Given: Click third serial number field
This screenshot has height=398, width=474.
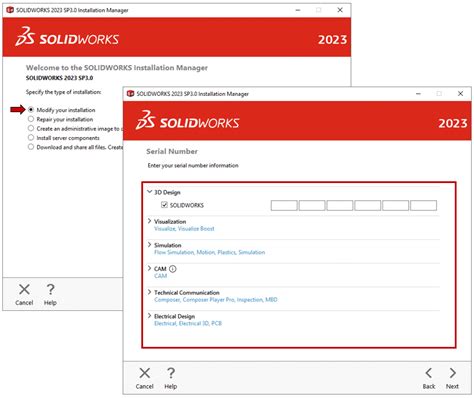Looking at the screenshot, I should (340, 205).
